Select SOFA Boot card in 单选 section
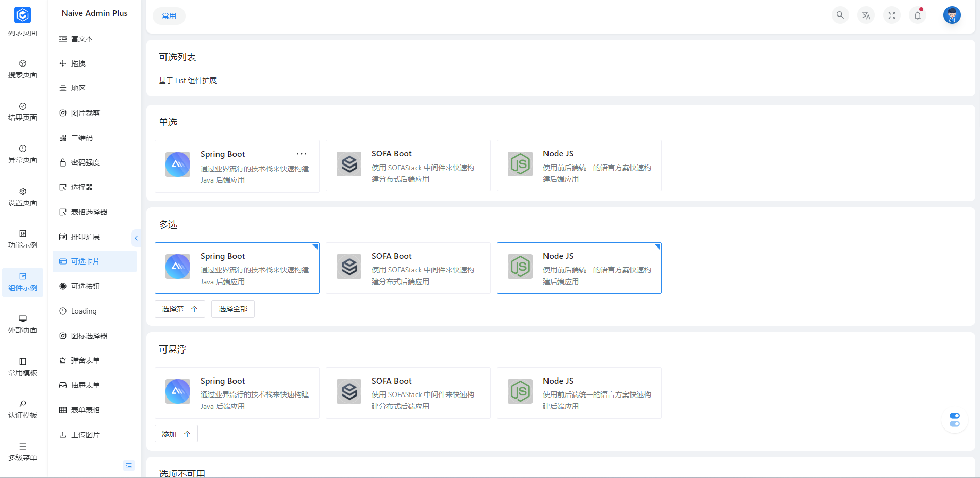This screenshot has height=478, width=980. (408, 166)
